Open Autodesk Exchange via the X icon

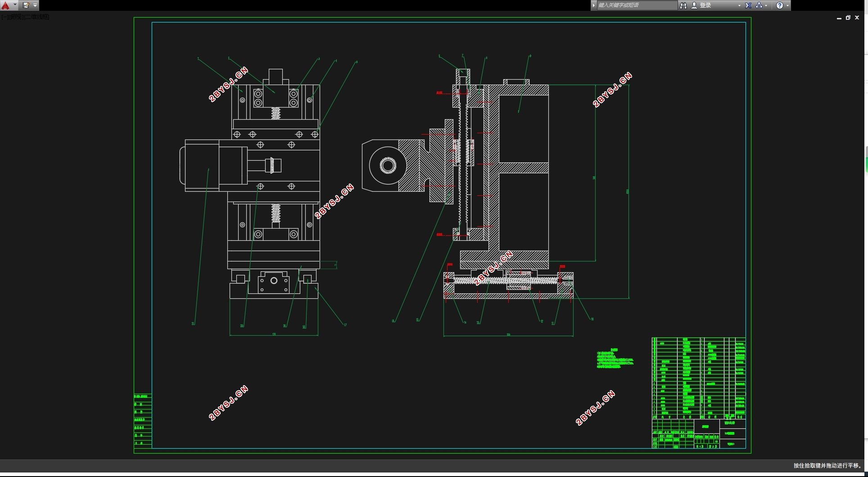click(x=748, y=5)
